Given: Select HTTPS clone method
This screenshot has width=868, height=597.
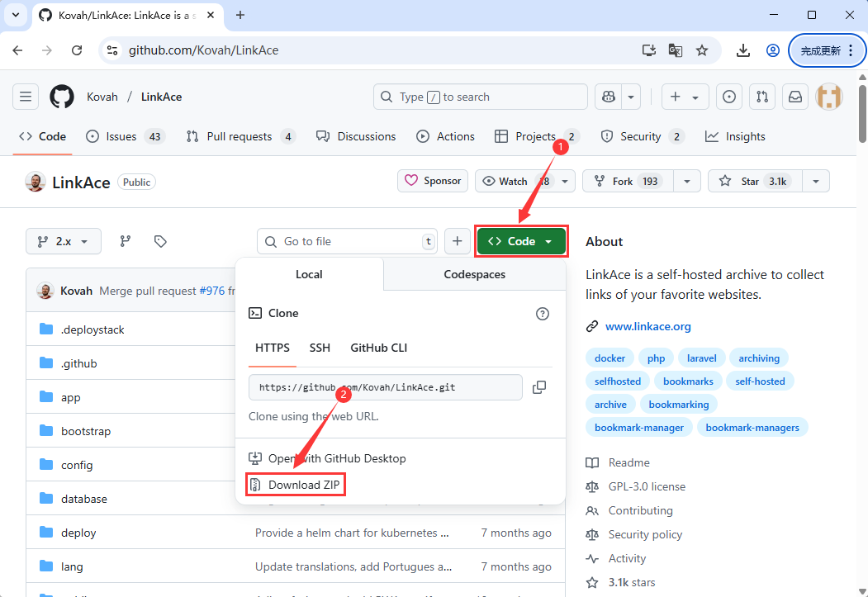Looking at the screenshot, I should tap(273, 348).
